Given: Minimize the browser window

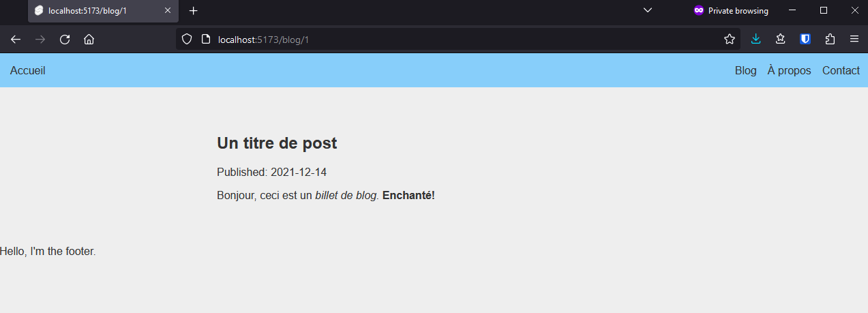Looking at the screenshot, I should pyautogui.click(x=792, y=11).
